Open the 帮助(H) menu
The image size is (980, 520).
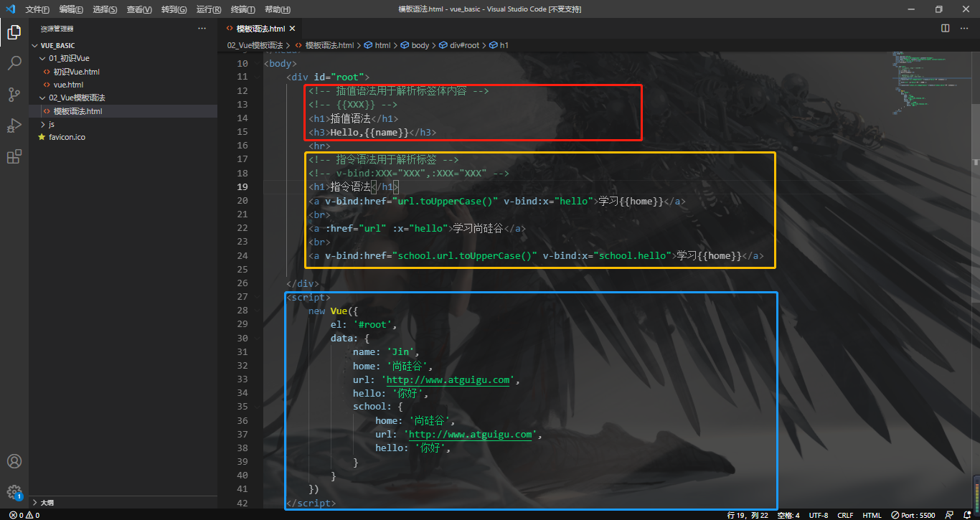(x=277, y=9)
